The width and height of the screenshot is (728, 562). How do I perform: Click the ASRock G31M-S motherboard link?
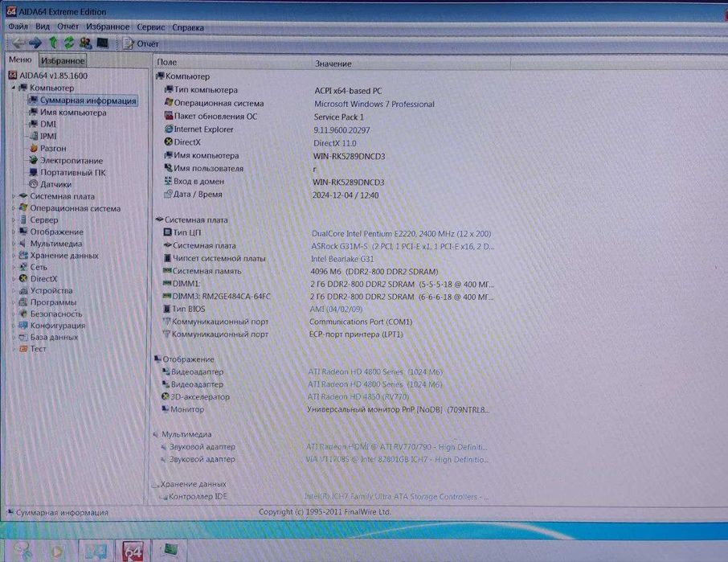(402, 246)
